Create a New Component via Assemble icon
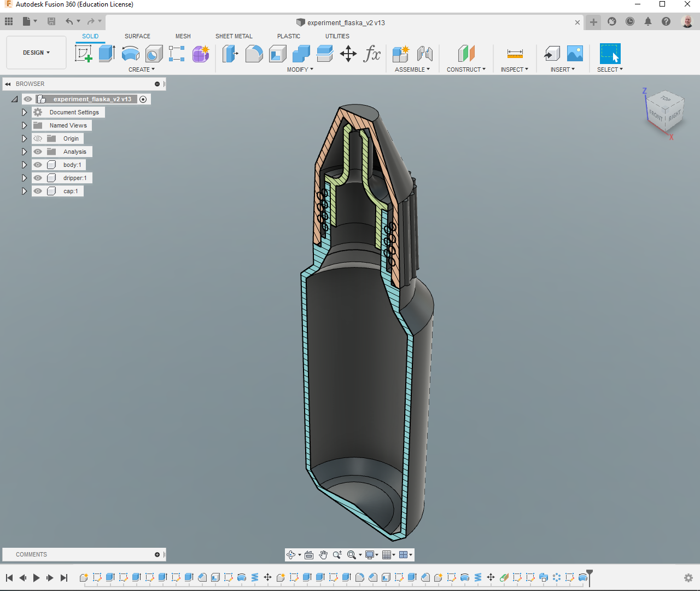Viewport: 700px width, 591px height. point(401,54)
